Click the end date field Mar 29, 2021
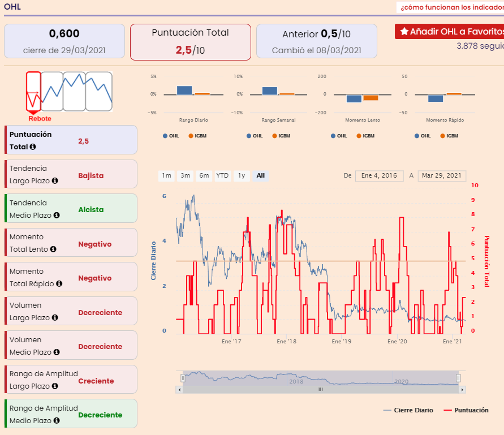 (x=442, y=176)
